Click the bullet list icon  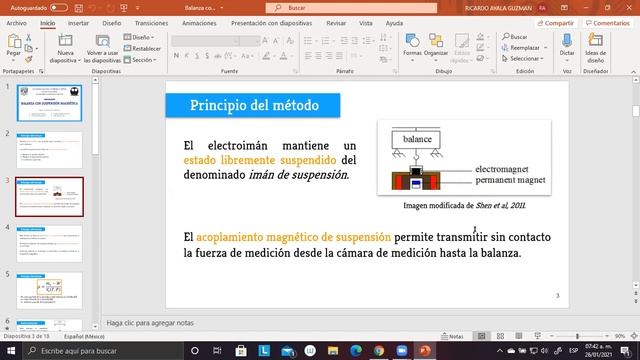coord(309,41)
